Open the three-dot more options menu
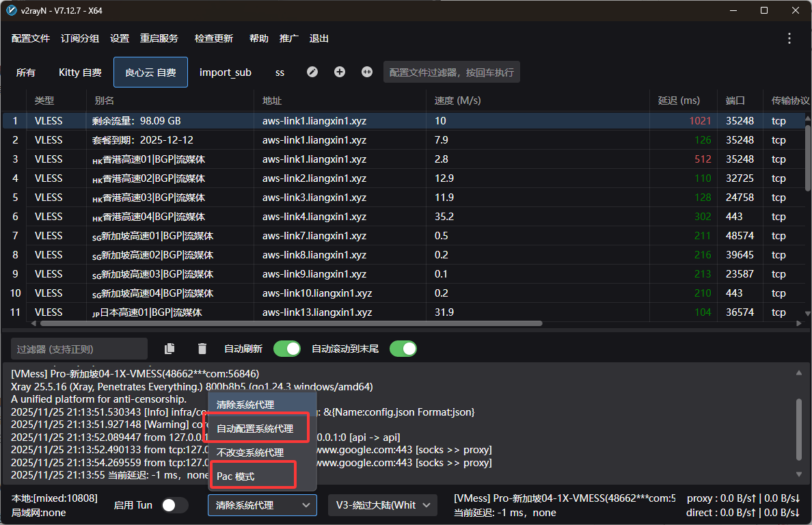The width and height of the screenshot is (812, 525). (x=789, y=38)
